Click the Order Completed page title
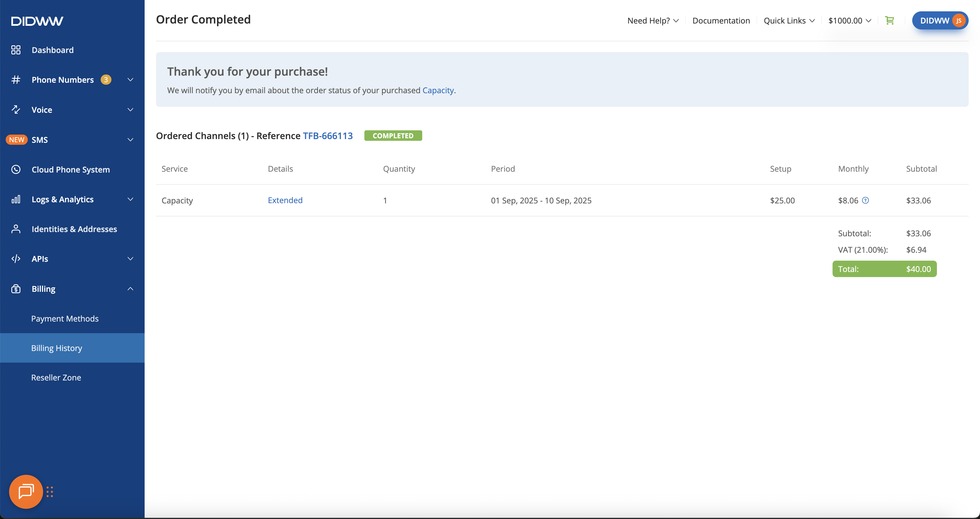This screenshot has width=980, height=519. click(203, 19)
